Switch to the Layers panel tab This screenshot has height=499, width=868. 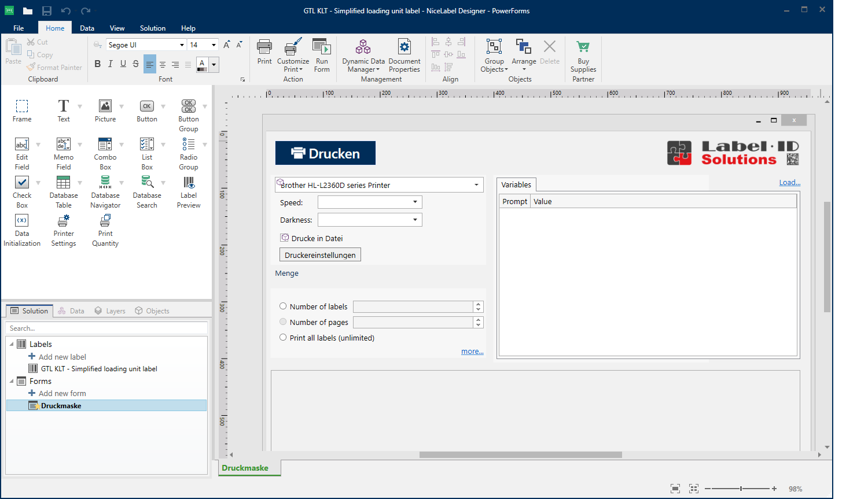click(110, 311)
